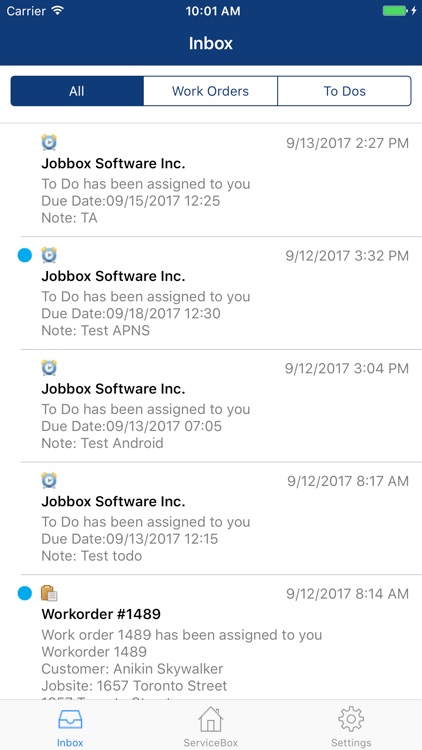422x750 pixels.
Task: Tap the Customer: Anikin Skywalker line
Action: (x=133, y=669)
